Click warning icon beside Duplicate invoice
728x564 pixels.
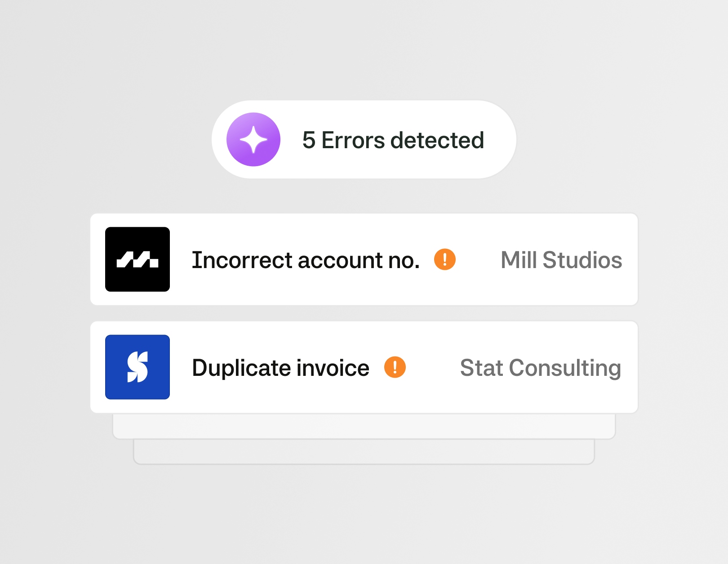coord(395,367)
